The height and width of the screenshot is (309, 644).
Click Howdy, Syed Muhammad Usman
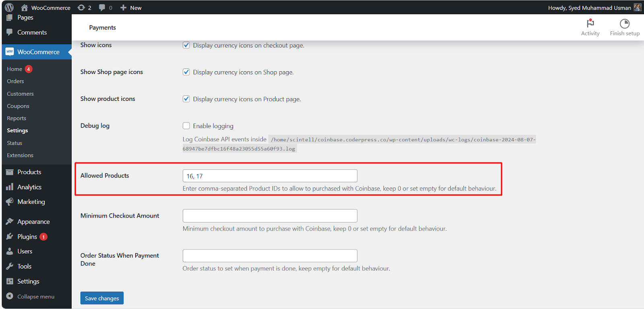[x=590, y=8]
